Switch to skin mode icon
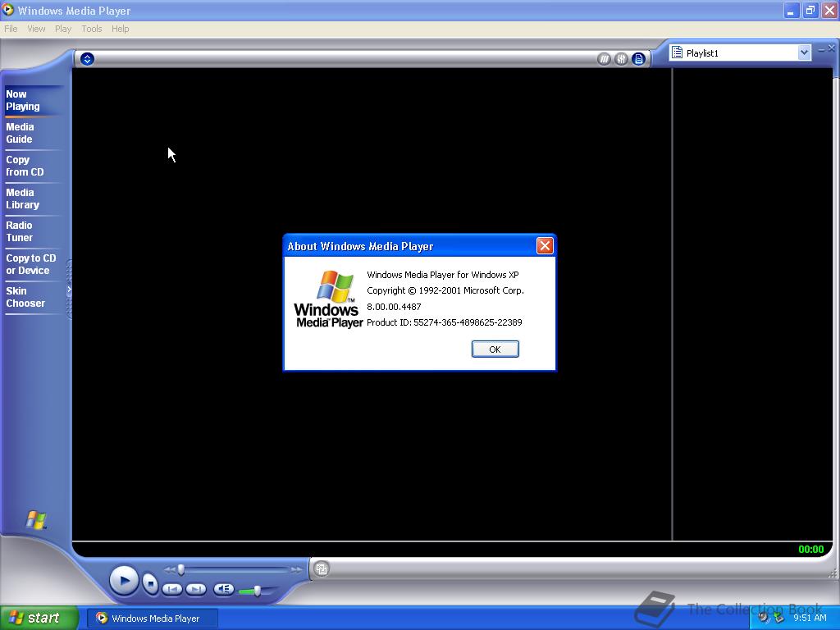 click(322, 569)
